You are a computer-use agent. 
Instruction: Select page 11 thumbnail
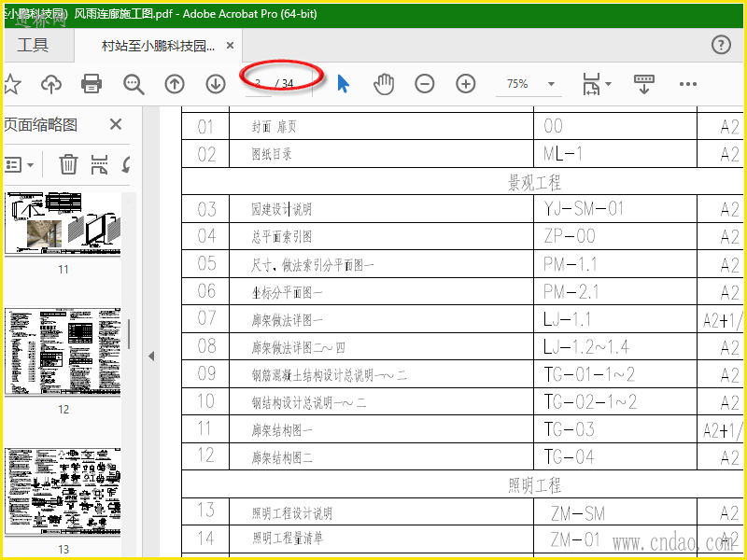pos(63,224)
